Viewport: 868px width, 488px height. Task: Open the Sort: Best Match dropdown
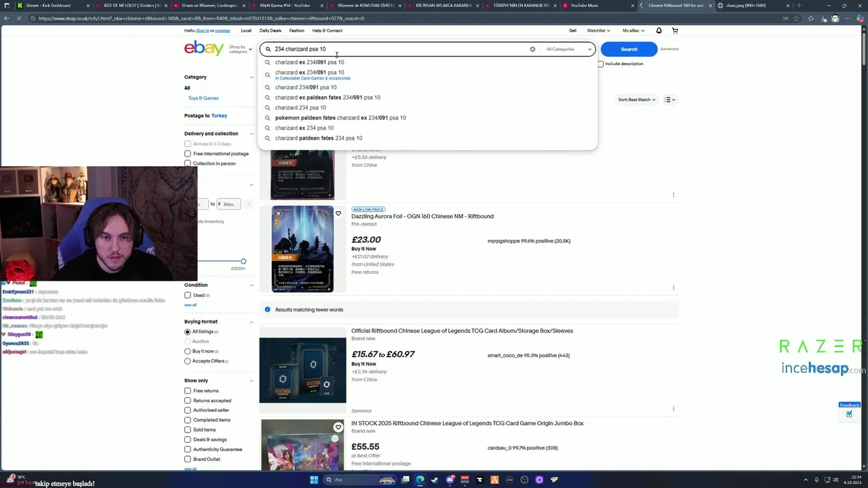[637, 100]
